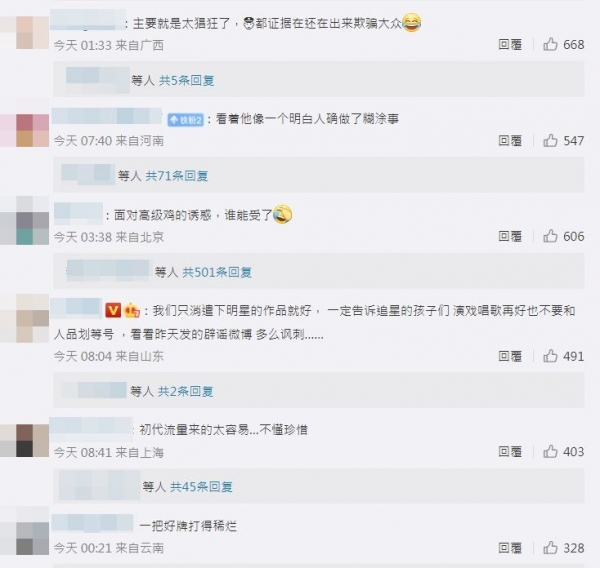Reply to the Yunnan 00:21 comment
This screenshot has height=568, width=600.
[x=510, y=548]
